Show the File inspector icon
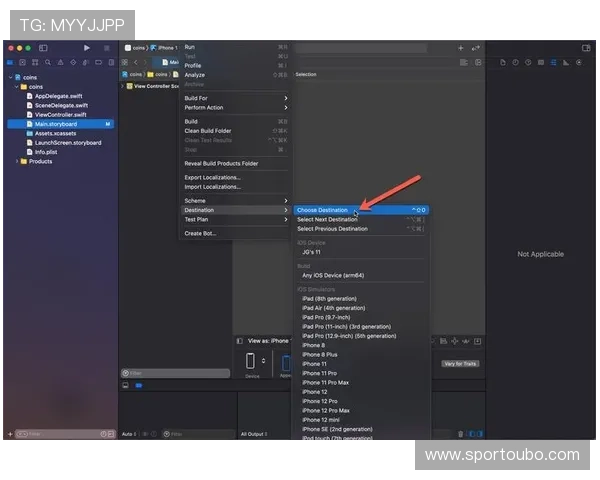The height and width of the screenshot is (480, 600). [501, 62]
